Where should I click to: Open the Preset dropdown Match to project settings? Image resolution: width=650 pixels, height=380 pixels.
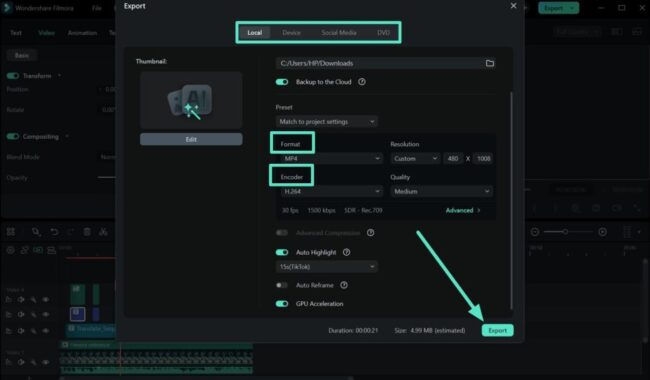[327, 122]
